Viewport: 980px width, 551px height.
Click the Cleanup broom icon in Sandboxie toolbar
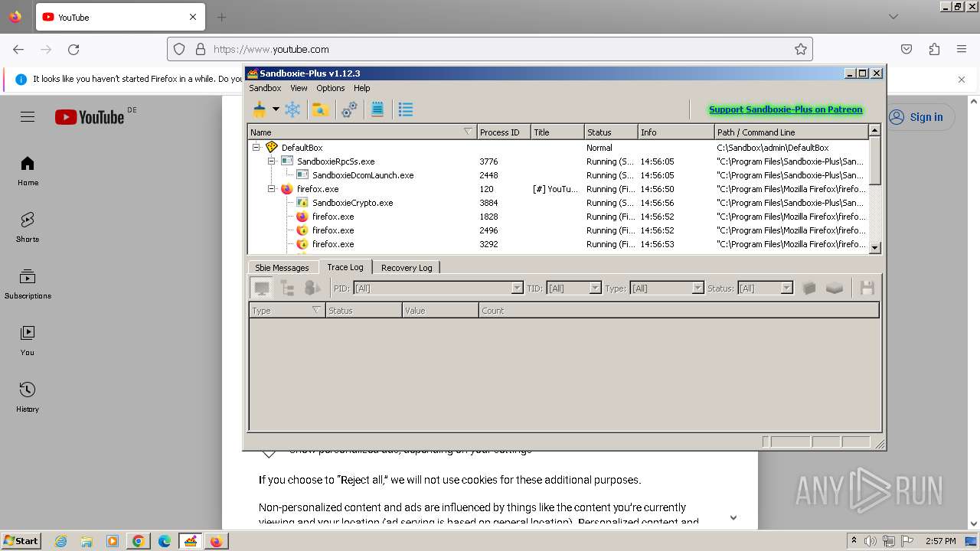pos(260,109)
